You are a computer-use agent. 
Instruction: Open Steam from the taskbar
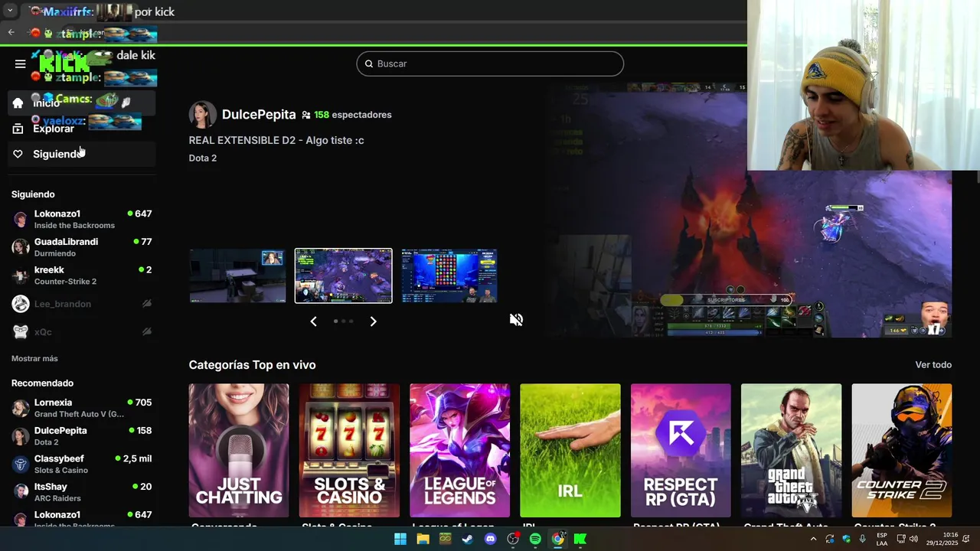(x=468, y=539)
